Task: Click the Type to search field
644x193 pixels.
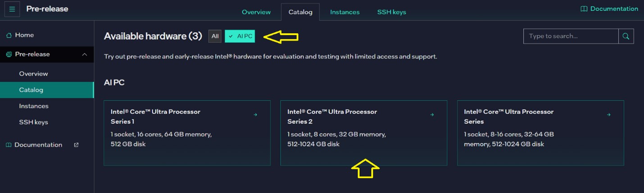Action: [x=571, y=36]
